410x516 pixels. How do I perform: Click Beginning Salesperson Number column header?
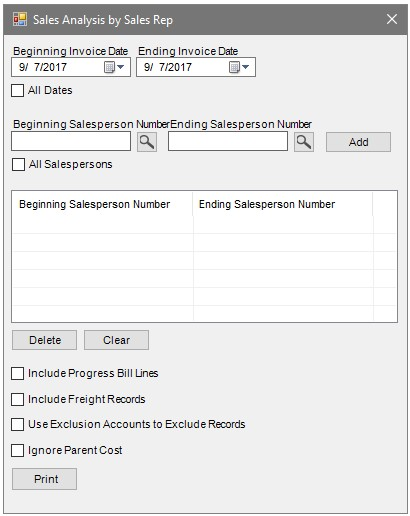point(102,204)
